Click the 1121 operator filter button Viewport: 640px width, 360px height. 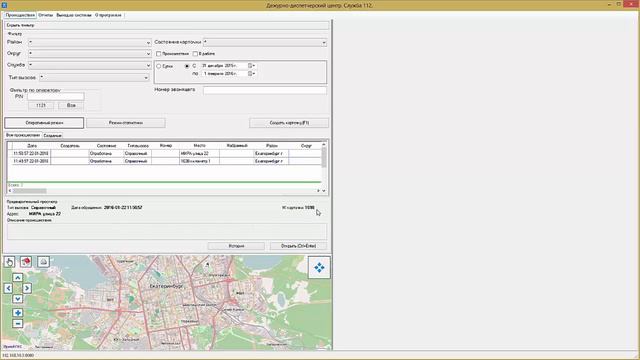41,105
